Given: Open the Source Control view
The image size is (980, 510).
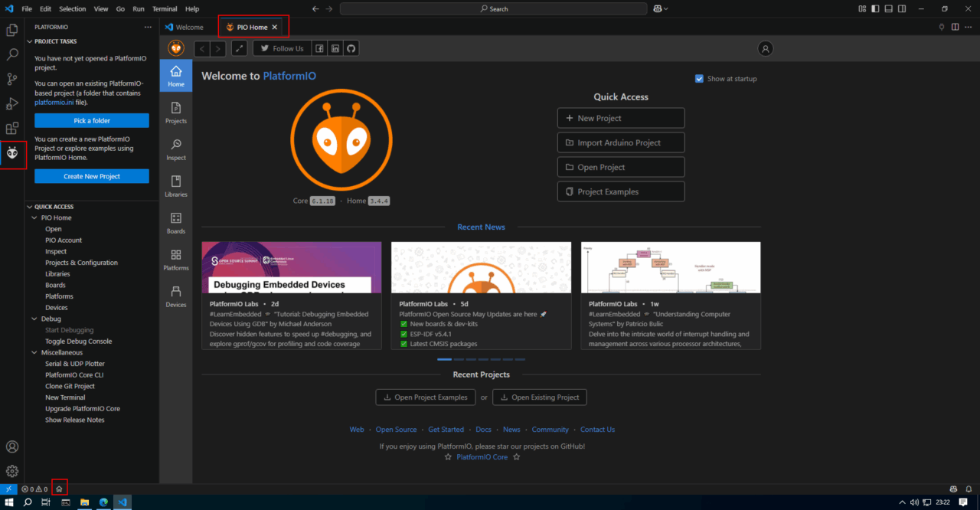Looking at the screenshot, I should pos(12,79).
